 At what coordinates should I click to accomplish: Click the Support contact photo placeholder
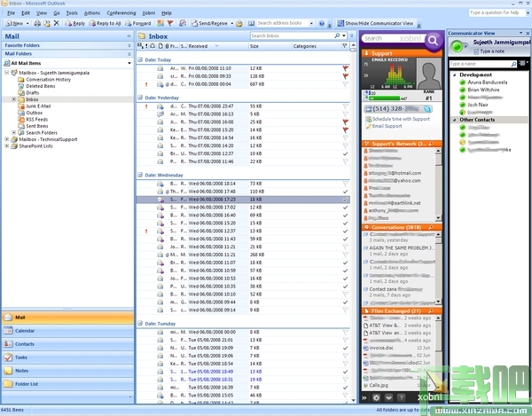click(x=429, y=74)
